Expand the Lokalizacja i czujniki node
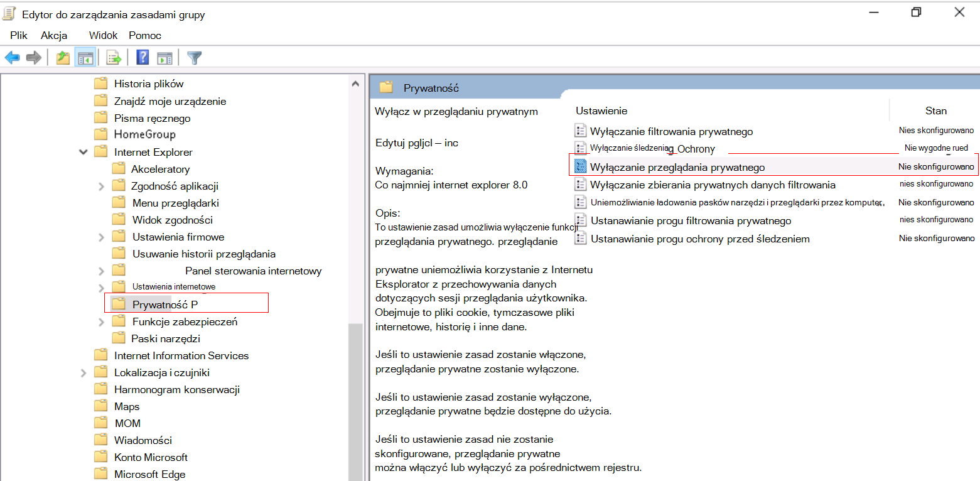The height and width of the screenshot is (481, 980). [x=83, y=372]
